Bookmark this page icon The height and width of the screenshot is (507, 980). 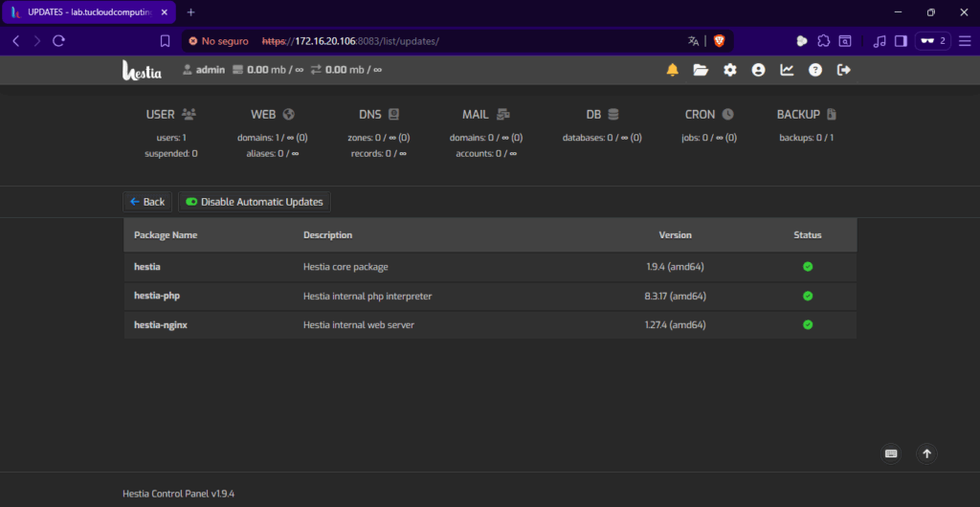tap(165, 41)
